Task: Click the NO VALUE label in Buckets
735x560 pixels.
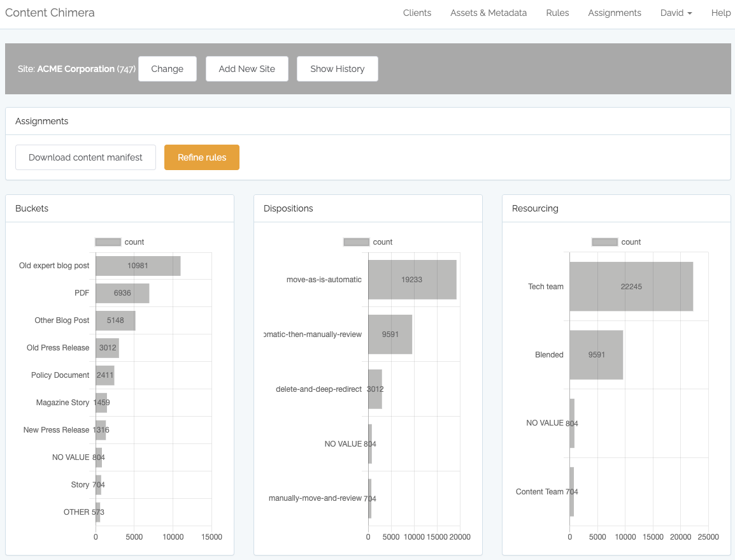Action: pyautogui.click(x=71, y=457)
